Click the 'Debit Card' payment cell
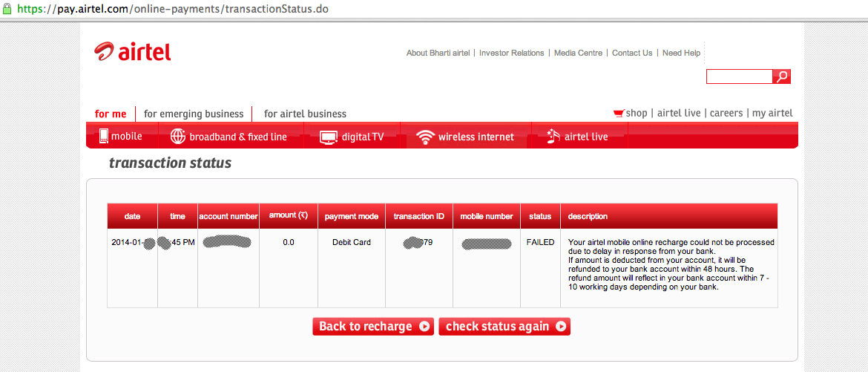868x372 pixels. click(352, 242)
